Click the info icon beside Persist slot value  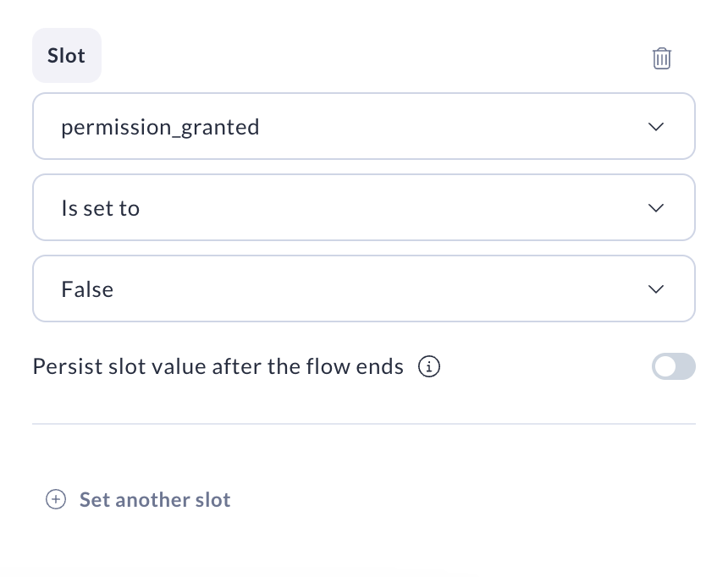coord(429,367)
